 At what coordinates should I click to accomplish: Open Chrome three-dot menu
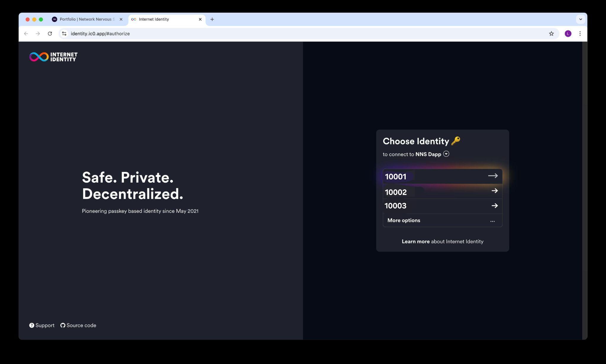[580, 33]
